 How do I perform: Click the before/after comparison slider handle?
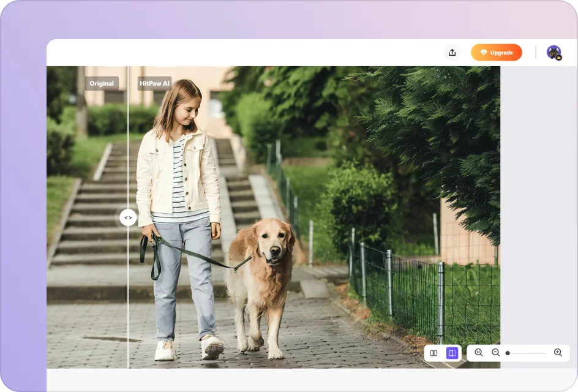pyautogui.click(x=128, y=217)
